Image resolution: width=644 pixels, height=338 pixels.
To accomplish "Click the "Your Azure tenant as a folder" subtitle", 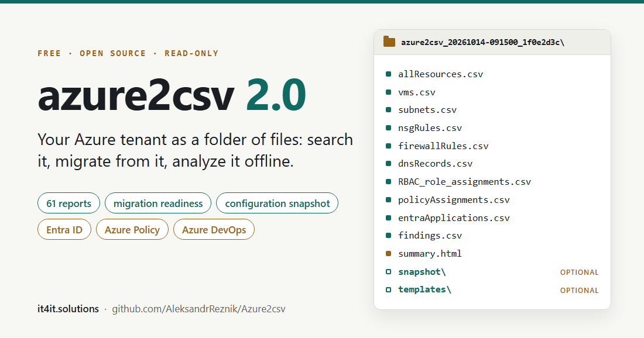I will (195, 150).
